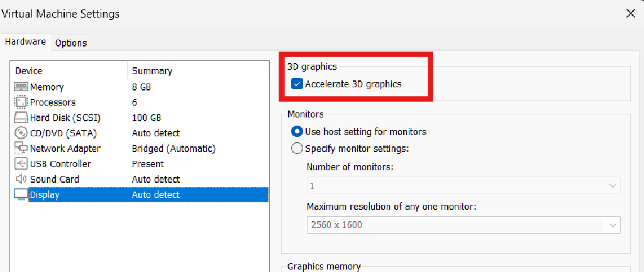Select the Sound Card speaker icon
This screenshot has height=272, width=644.
click(x=21, y=179)
